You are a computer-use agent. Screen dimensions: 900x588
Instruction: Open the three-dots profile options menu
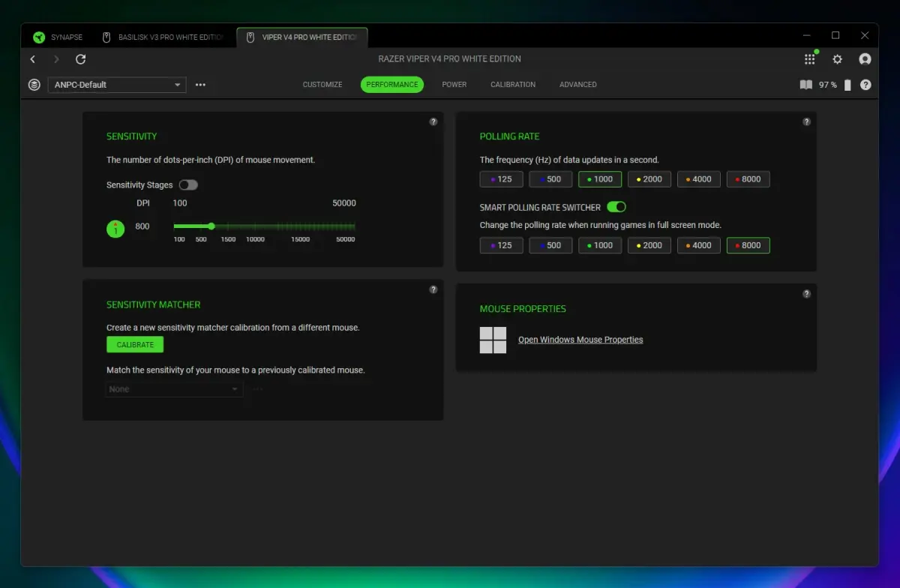pos(200,85)
